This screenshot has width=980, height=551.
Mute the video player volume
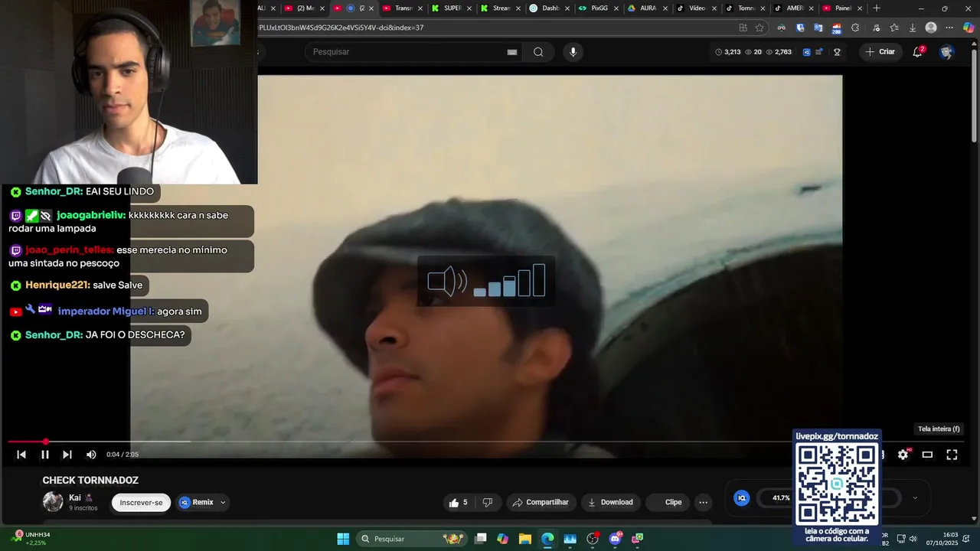91,455
